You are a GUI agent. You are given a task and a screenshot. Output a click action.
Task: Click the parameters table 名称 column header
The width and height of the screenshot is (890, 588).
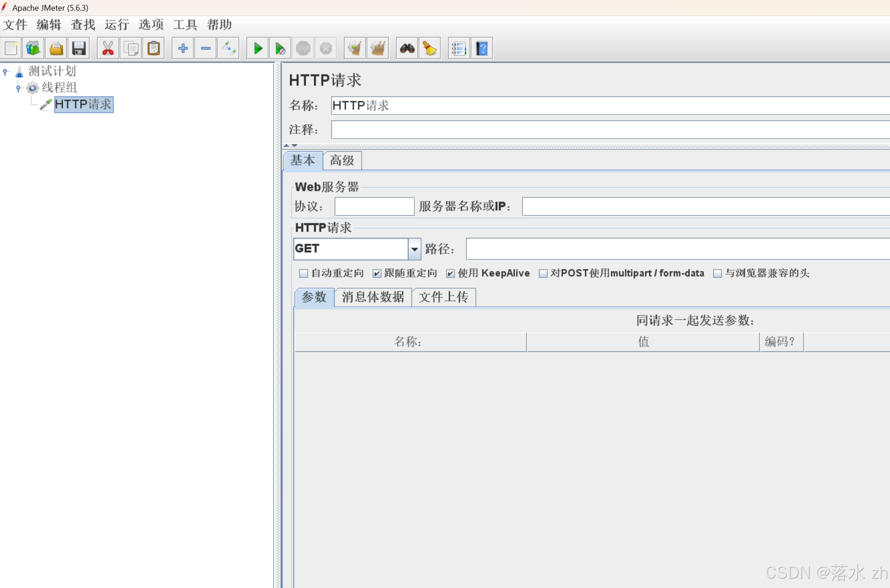click(x=410, y=342)
